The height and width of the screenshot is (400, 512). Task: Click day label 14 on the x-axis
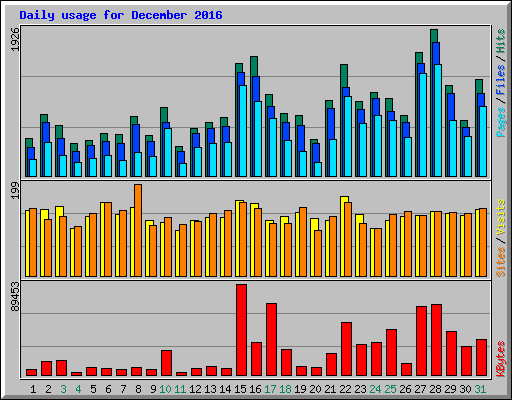(x=225, y=389)
